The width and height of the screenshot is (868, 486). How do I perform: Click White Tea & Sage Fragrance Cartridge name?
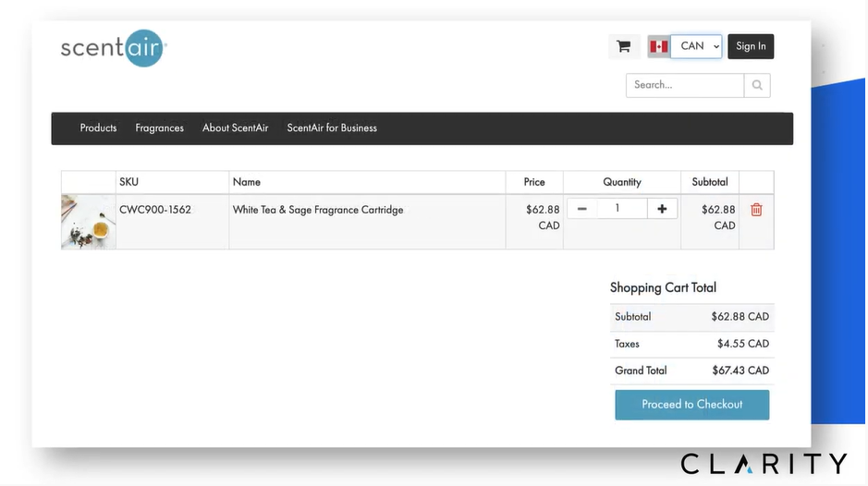tap(318, 210)
